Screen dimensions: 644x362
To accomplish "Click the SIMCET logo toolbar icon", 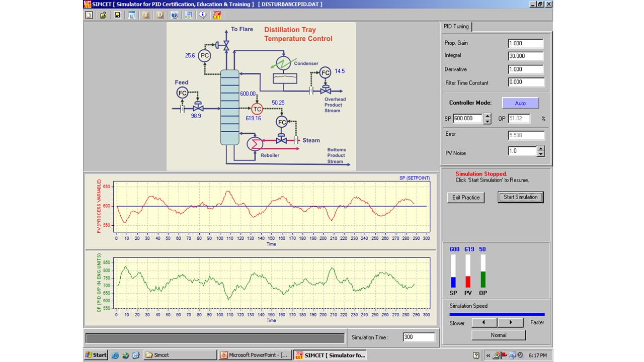I will pos(216,15).
